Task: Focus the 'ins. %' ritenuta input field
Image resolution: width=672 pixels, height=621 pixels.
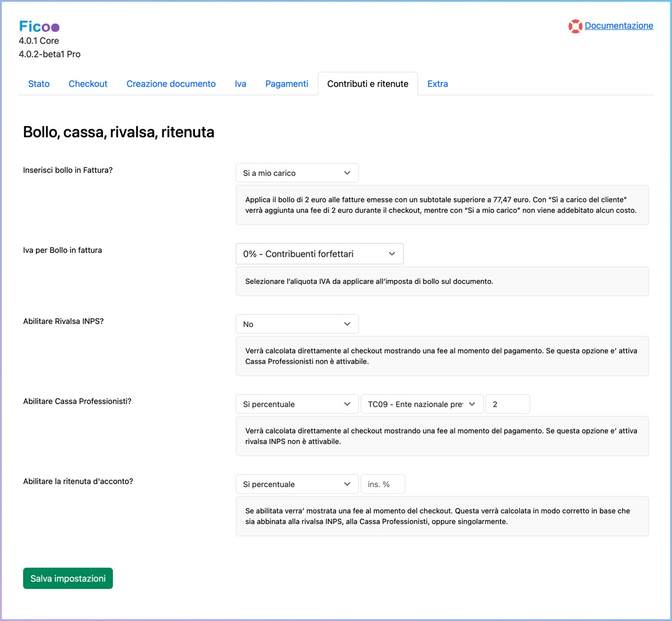Action: click(382, 484)
